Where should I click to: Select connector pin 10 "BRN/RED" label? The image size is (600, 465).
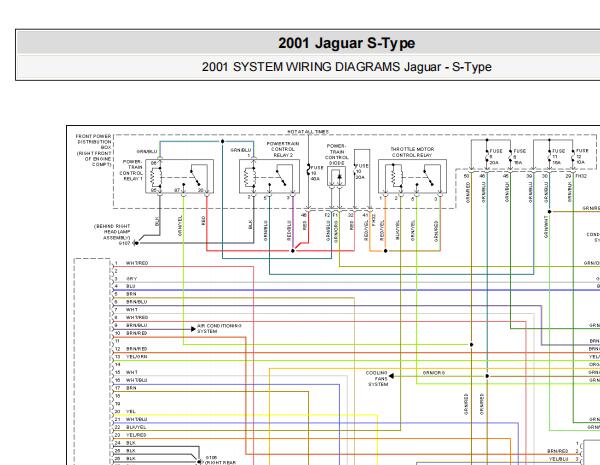136,333
